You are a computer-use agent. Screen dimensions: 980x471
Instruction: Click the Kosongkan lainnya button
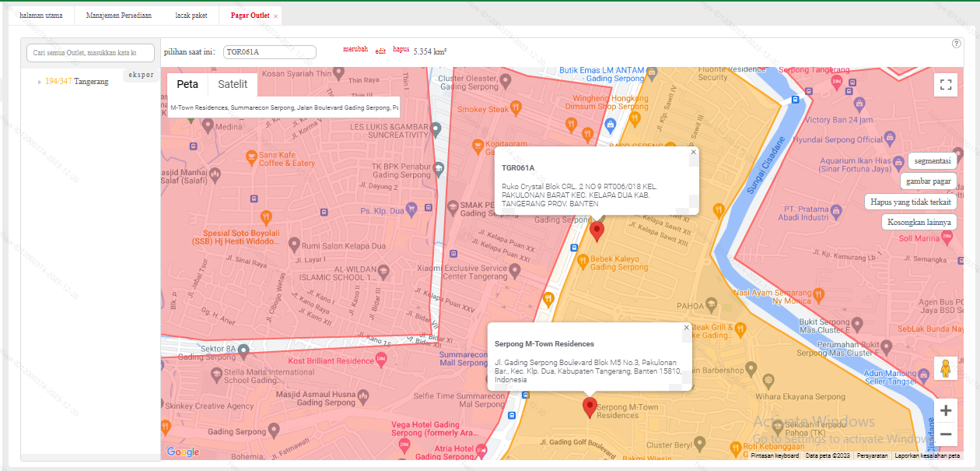pos(919,222)
